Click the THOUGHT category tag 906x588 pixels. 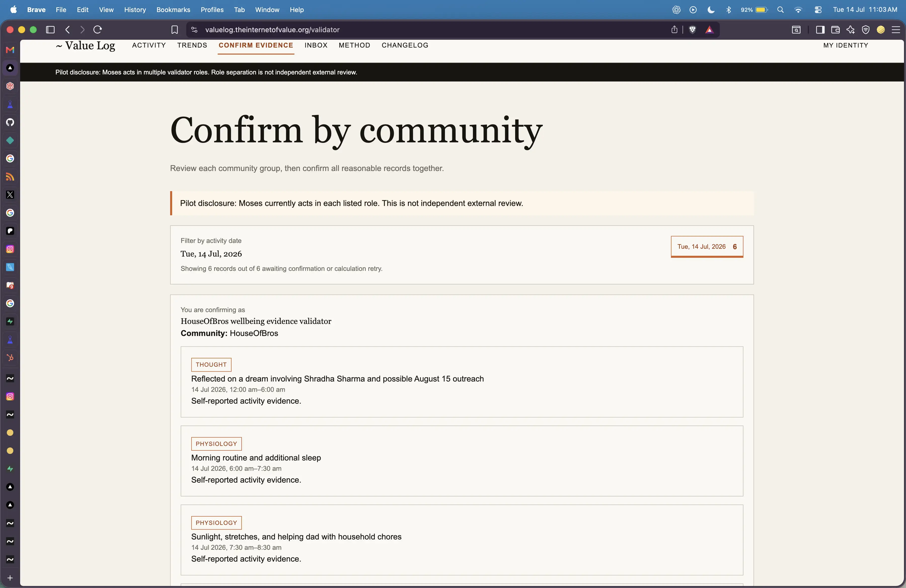coord(211,364)
